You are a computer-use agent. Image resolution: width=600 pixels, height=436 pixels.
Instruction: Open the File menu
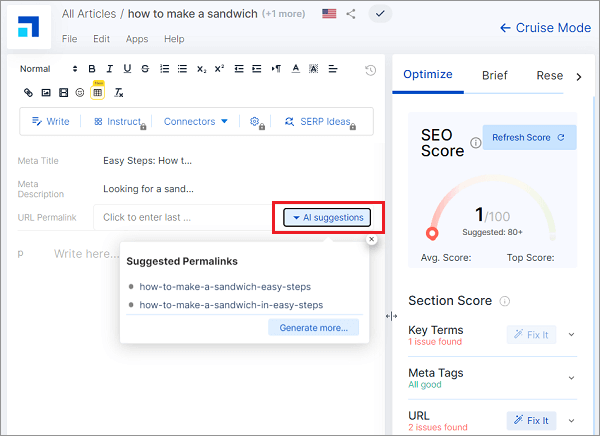(x=70, y=39)
